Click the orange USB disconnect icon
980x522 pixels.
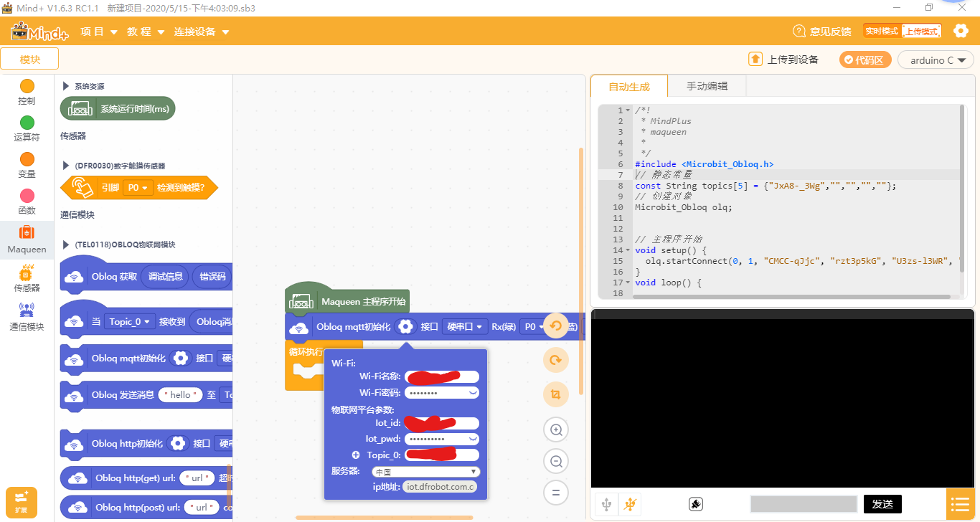click(x=630, y=504)
